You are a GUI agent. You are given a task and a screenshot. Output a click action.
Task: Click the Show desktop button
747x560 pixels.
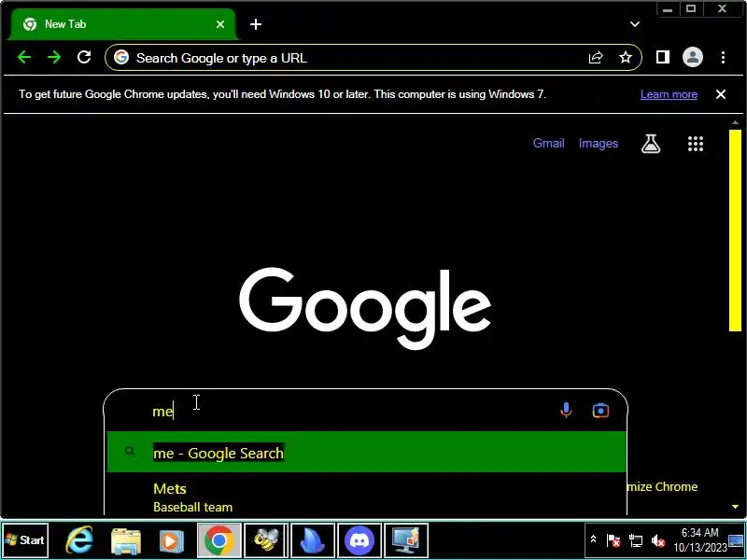pos(737,540)
